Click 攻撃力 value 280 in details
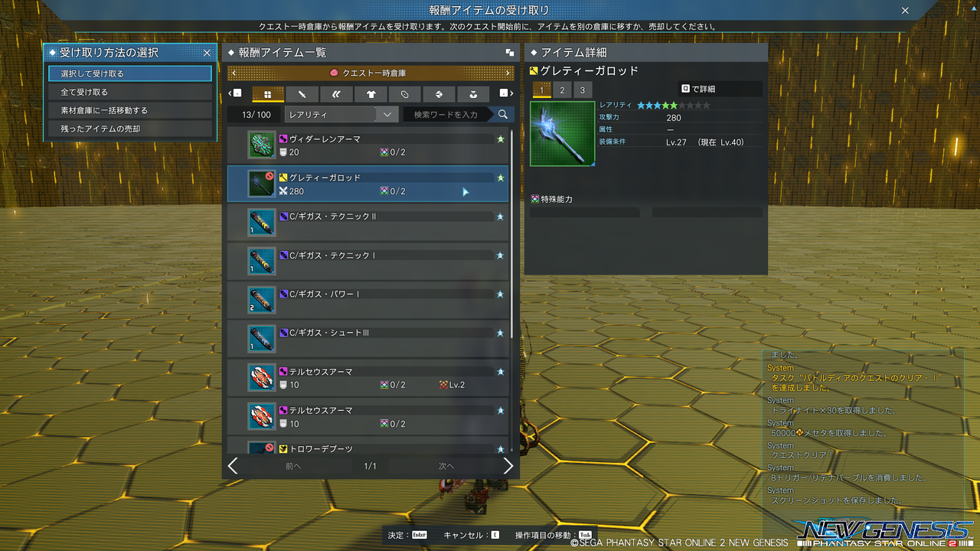 (674, 118)
